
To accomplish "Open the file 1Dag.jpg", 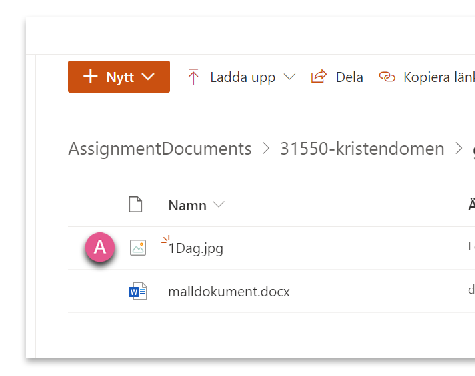I will point(196,249).
